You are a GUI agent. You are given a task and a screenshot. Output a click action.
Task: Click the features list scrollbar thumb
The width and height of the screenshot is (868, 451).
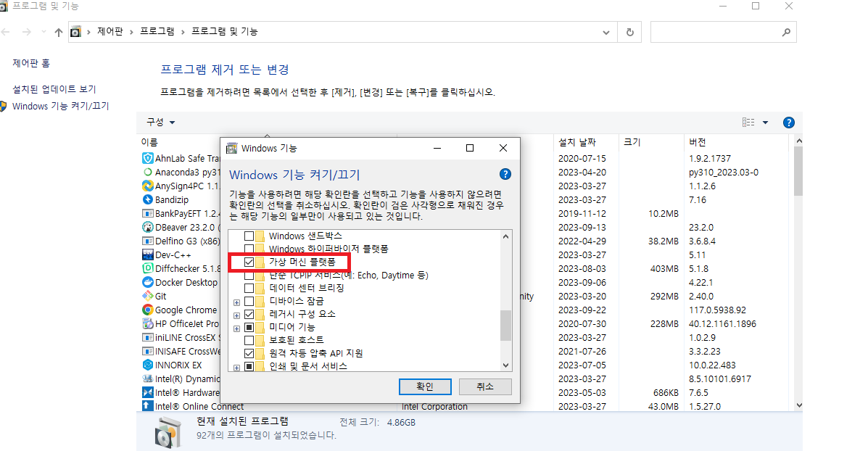coord(505,326)
